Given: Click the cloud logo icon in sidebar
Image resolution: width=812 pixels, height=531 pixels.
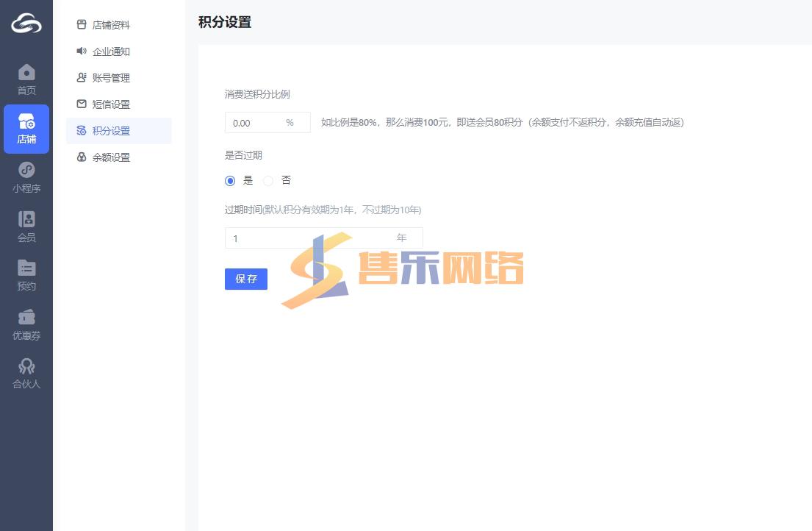Looking at the screenshot, I should pyautogui.click(x=26, y=24).
